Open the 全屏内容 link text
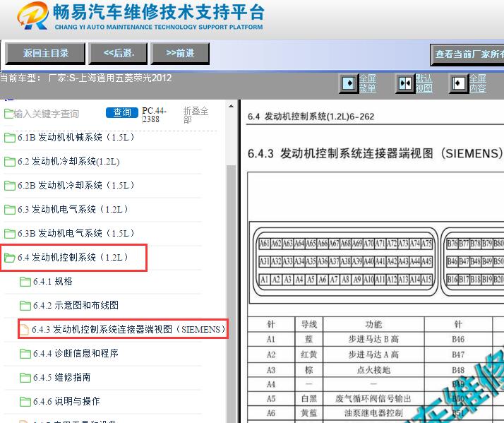 tap(478, 83)
